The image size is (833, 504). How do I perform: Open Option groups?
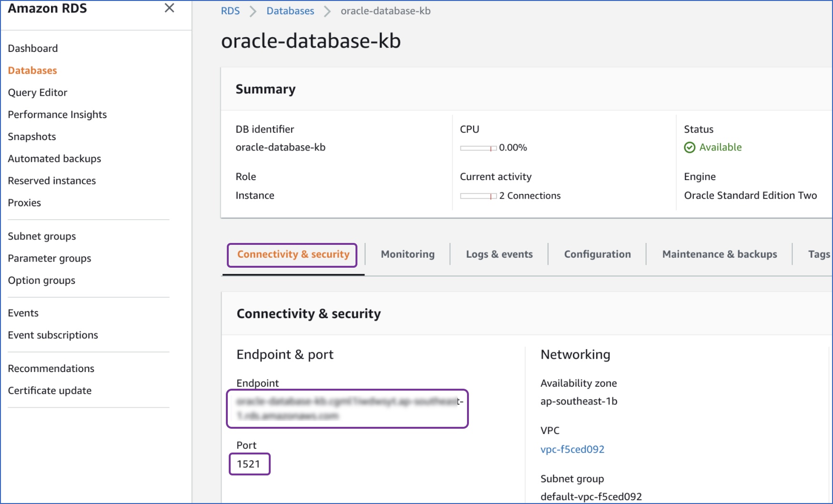click(x=41, y=280)
